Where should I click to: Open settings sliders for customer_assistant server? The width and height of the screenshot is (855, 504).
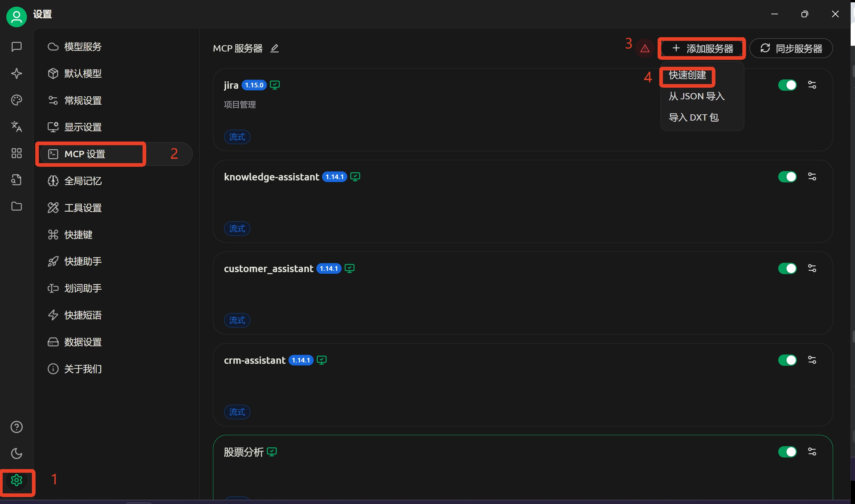click(812, 268)
